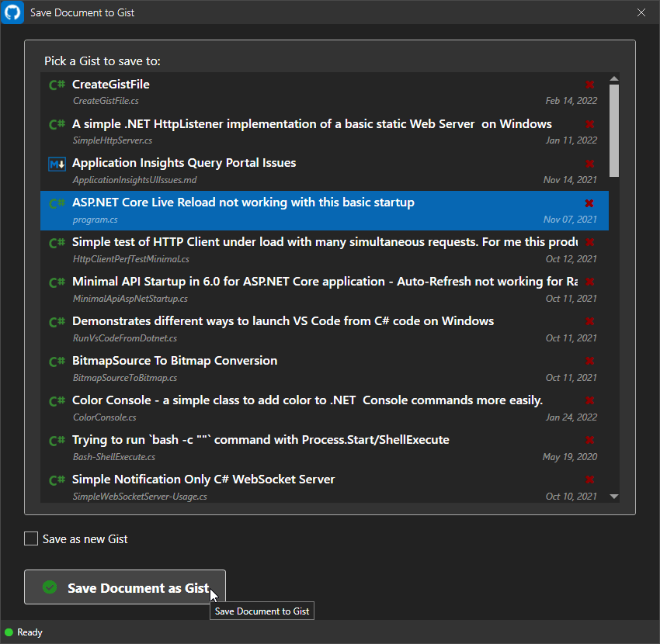Click the gist list scrollbar thumb
Image resolution: width=660 pixels, height=644 pixels.
614,130
